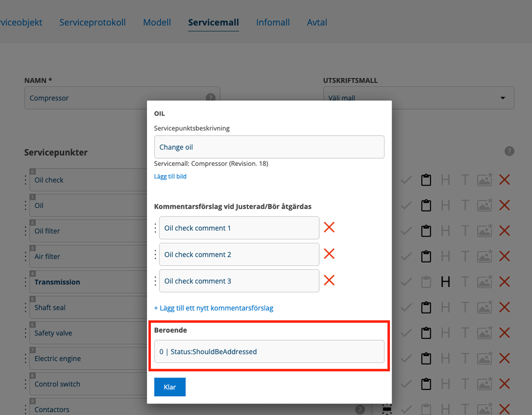This screenshot has height=415, width=532.
Task: Open the Serviceprotokoll tab
Action: tap(92, 22)
